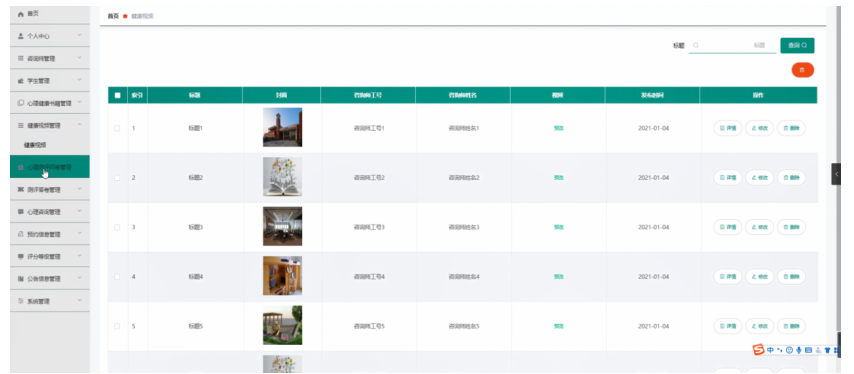Click the book icon for 心理健康书籍管理
The height and width of the screenshot is (374, 854).
tap(21, 102)
